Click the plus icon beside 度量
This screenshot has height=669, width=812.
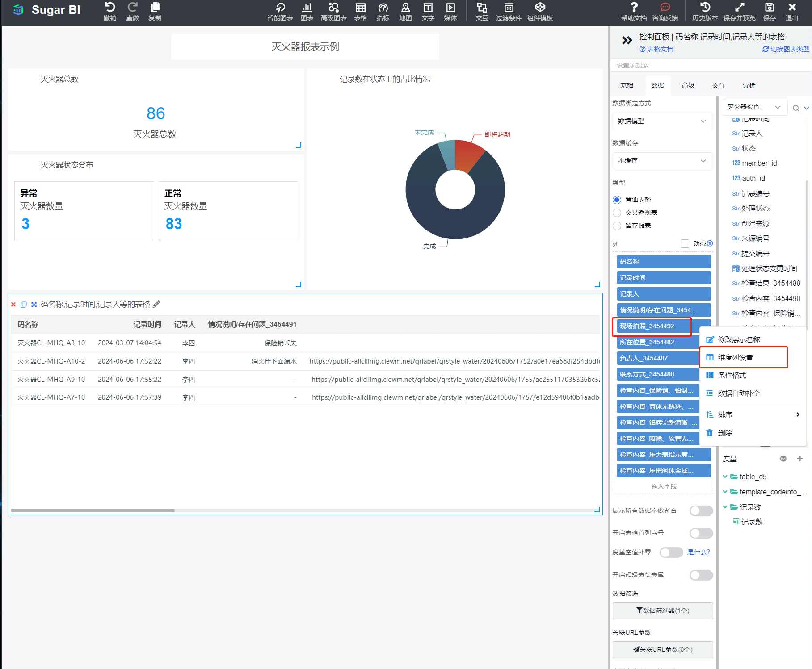tap(800, 459)
